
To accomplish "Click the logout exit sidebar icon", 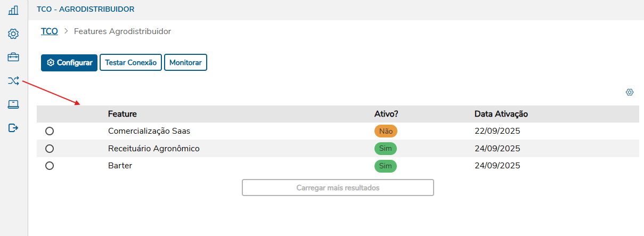I will coord(13,128).
